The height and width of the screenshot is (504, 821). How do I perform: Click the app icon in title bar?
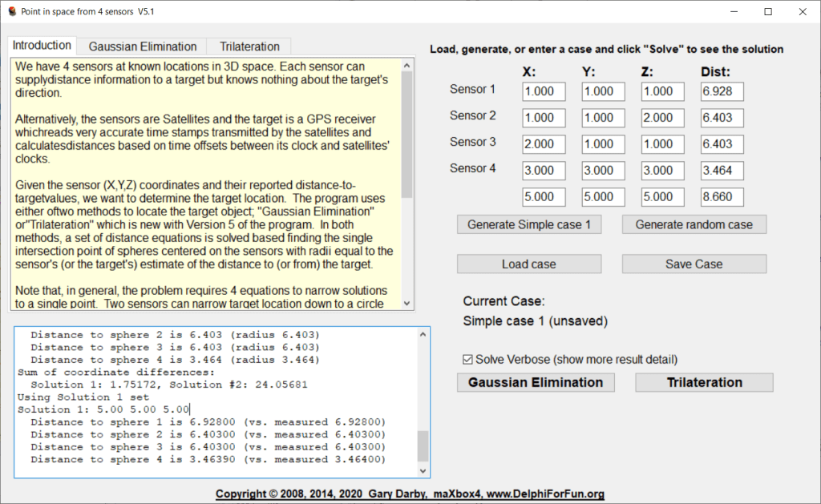click(11, 12)
